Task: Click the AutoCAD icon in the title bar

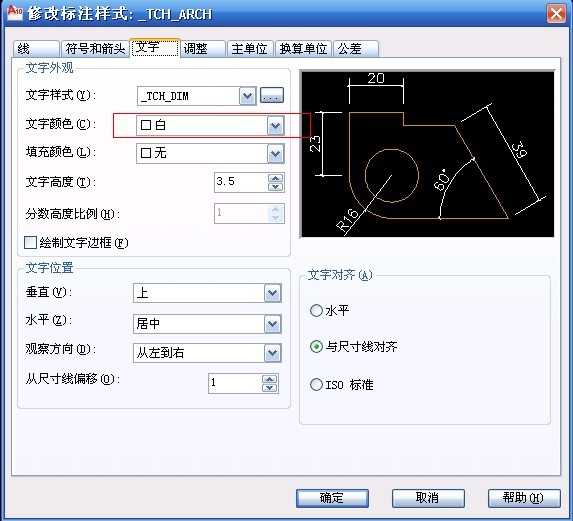Action: coord(14,12)
